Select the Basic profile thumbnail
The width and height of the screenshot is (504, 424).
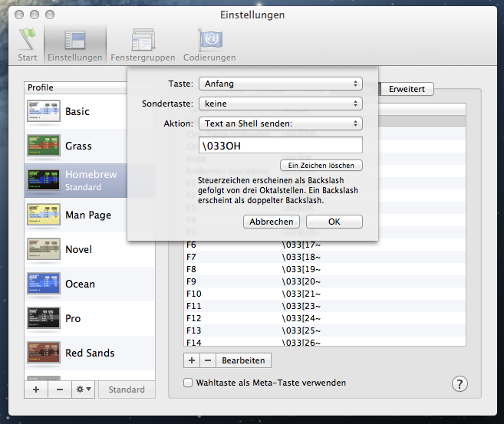44,111
